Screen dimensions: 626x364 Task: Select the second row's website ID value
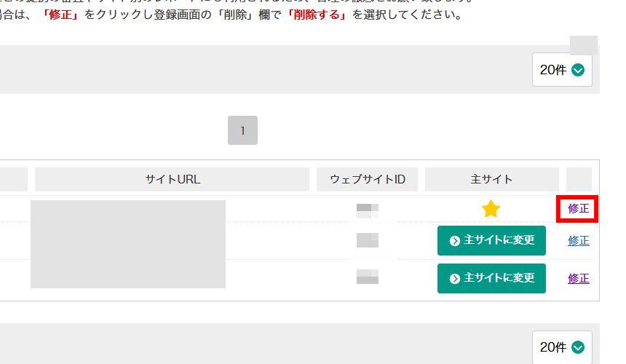368,241
